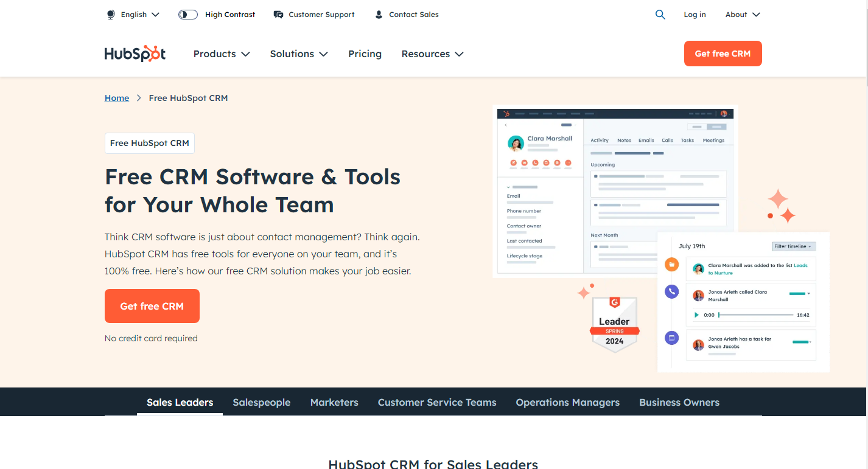Click the call audio progress slider

pos(755,315)
